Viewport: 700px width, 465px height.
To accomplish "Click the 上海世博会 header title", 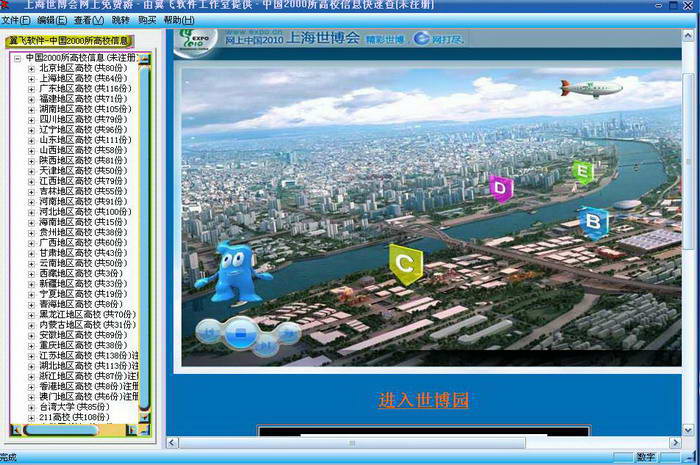I will tap(323, 38).
